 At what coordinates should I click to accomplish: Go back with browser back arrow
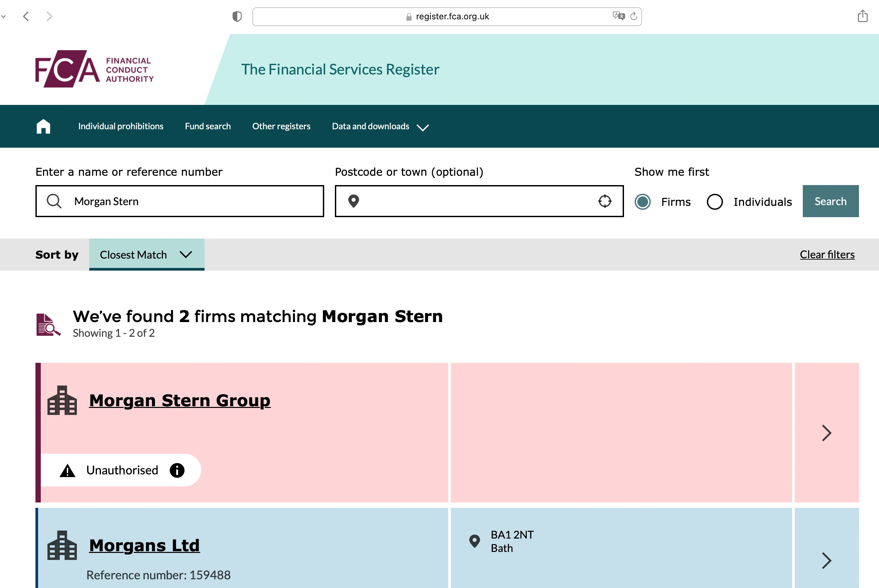click(26, 16)
